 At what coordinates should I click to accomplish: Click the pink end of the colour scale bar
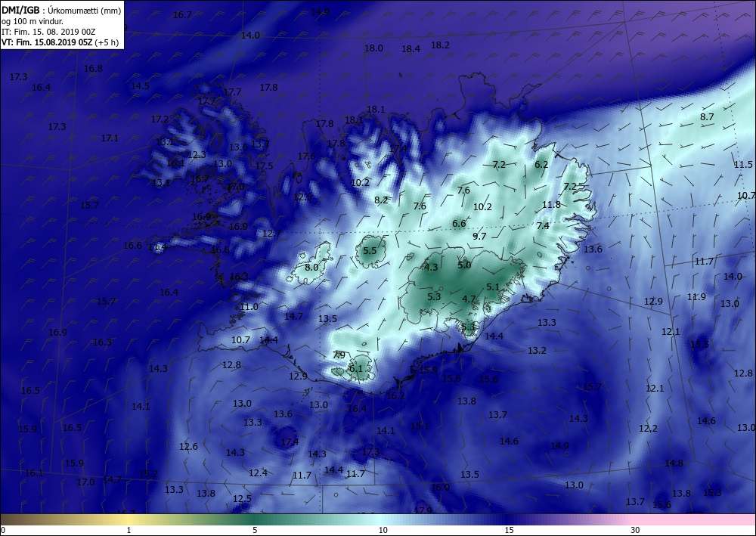point(694,519)
